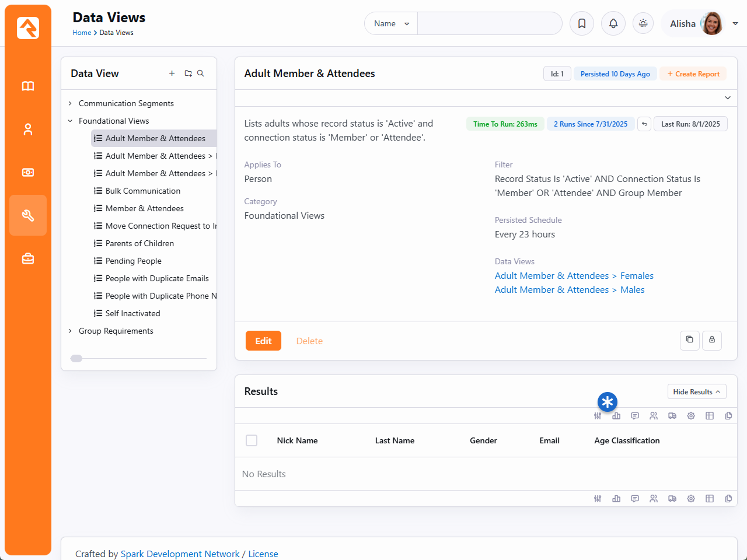Open security lock icon for data view

pos(712,340)
